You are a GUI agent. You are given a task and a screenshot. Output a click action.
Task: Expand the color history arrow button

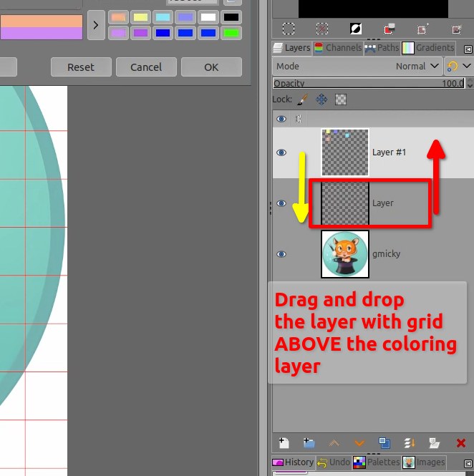(x=96, y=25)
